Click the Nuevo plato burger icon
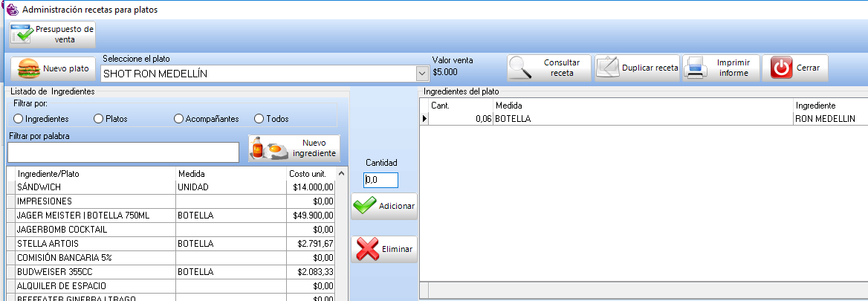868x301 pixels. point(28,68)
